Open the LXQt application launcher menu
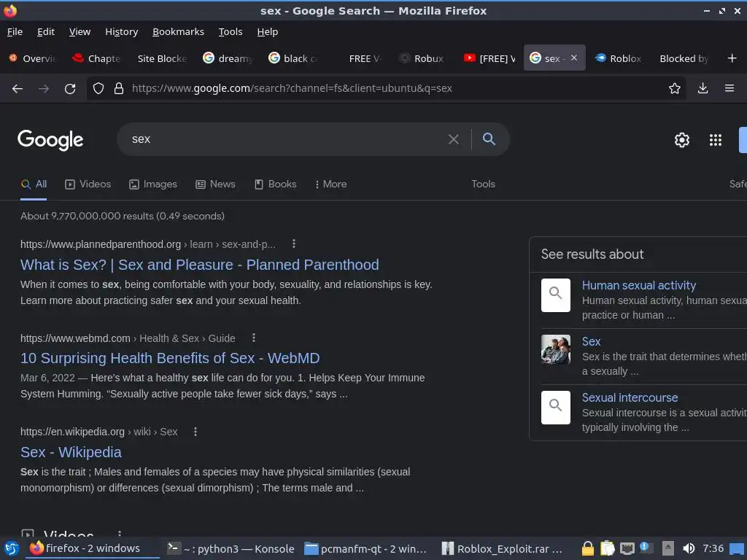 (12, 548)
